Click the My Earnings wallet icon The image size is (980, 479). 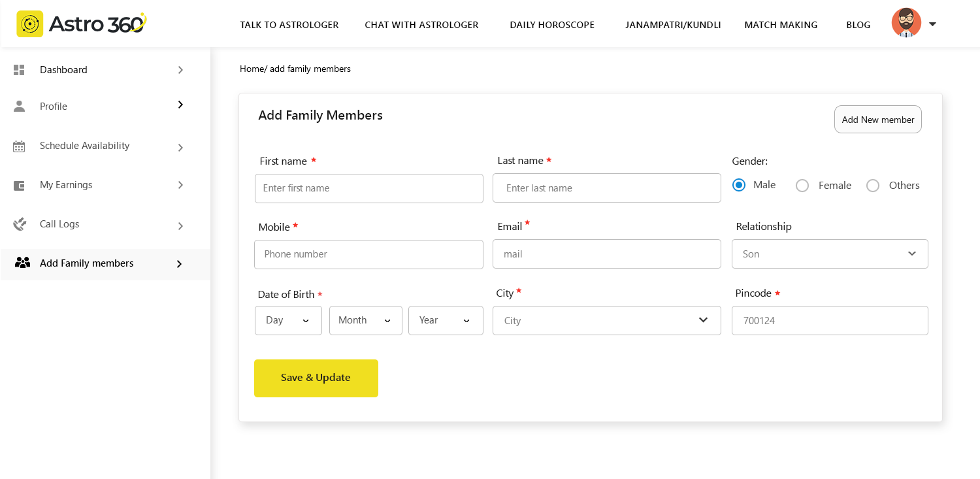click(x=19, y=186)
